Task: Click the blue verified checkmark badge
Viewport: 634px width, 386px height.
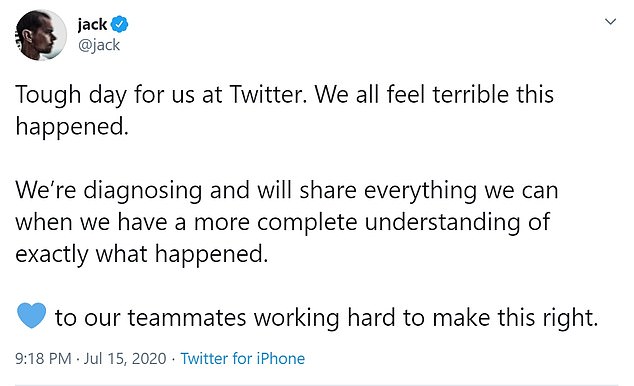Action: tap(119, 25)
